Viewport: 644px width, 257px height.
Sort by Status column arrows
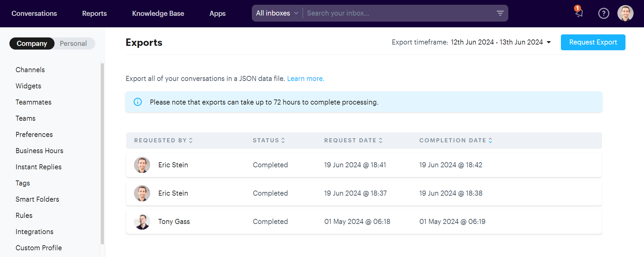click(283, 140)
